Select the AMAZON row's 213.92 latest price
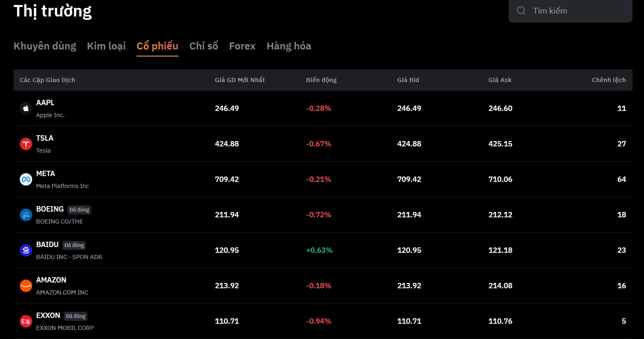 227,286
